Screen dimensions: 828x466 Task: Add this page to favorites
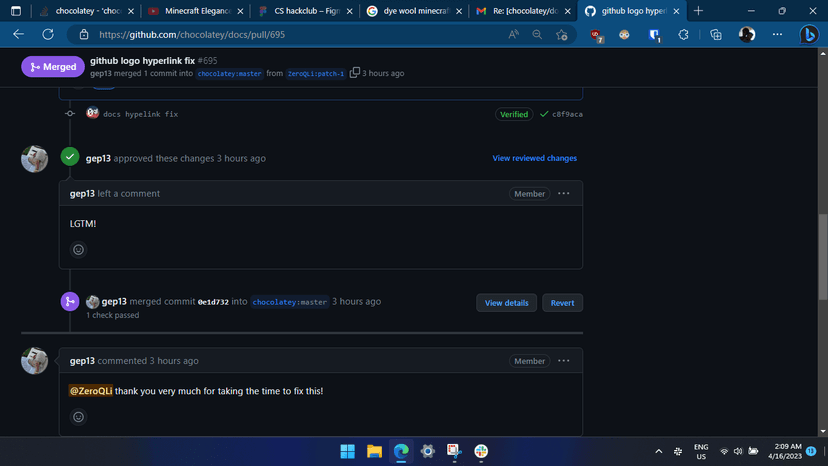pyautogui.click(x=562, y=34)
